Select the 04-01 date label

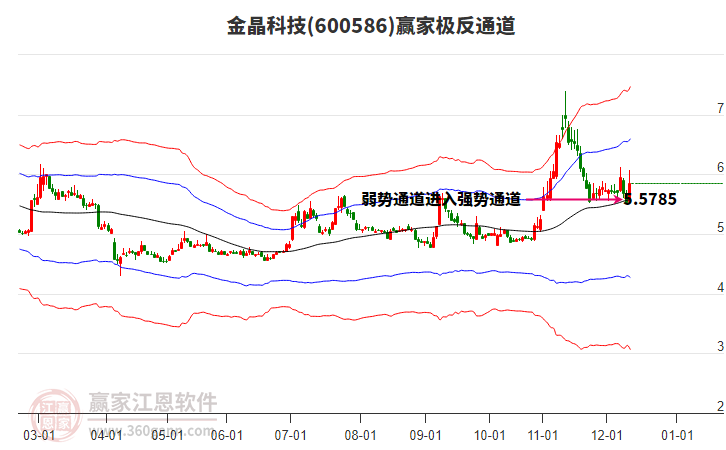(x=106, y=435)
